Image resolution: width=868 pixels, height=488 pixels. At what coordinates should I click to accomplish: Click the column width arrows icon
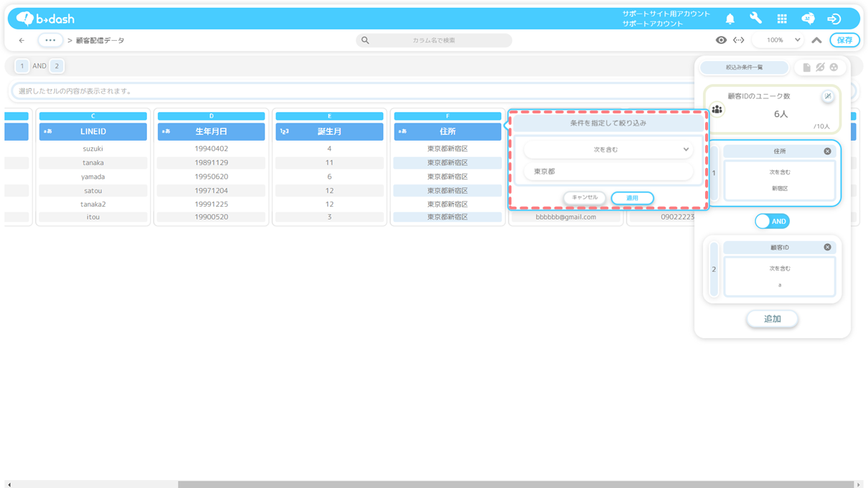click(x=738, y=40)
